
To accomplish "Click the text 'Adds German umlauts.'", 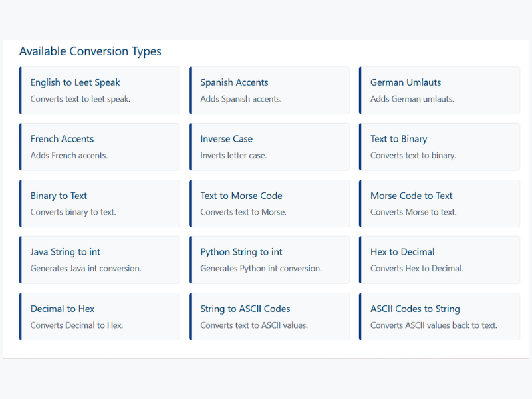I will 412,99.
